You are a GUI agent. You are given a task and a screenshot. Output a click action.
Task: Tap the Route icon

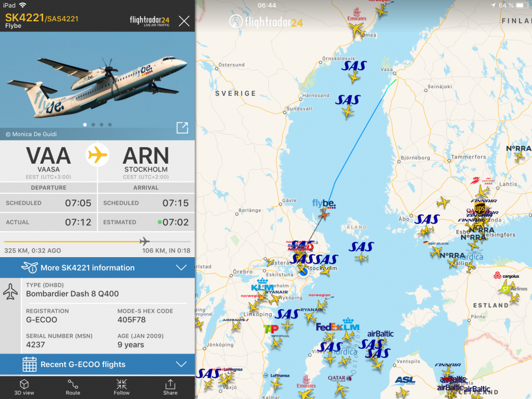[x=73, y=387]
